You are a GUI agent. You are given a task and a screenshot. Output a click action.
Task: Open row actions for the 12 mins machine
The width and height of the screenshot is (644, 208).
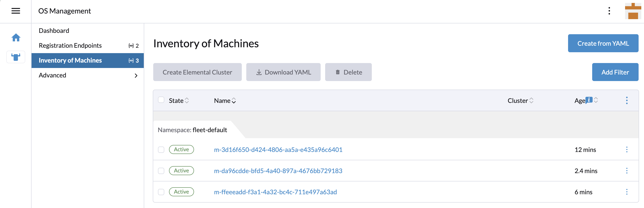pos(626,149)
